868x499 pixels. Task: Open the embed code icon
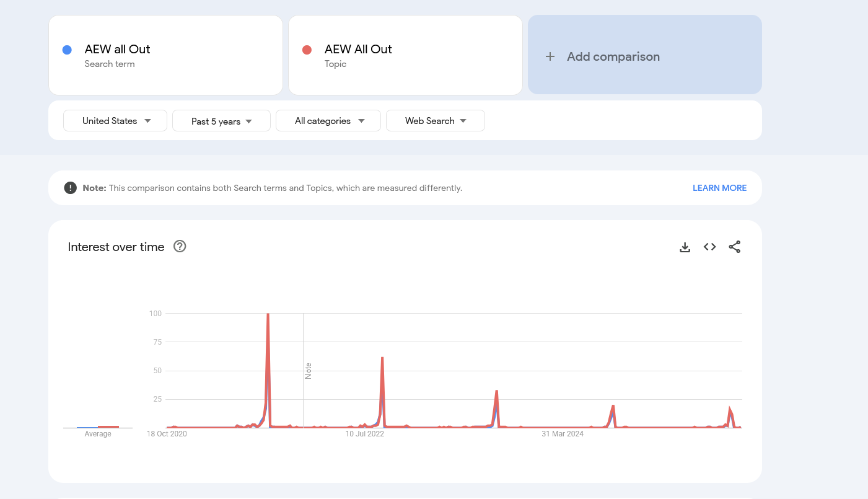coord(709,247)
